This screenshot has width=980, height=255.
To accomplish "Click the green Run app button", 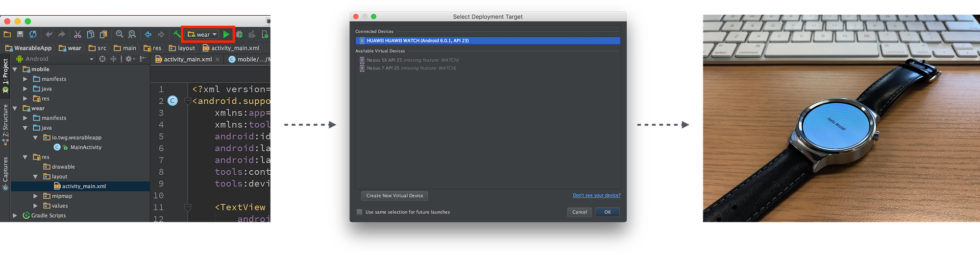I will coord(226,34).
